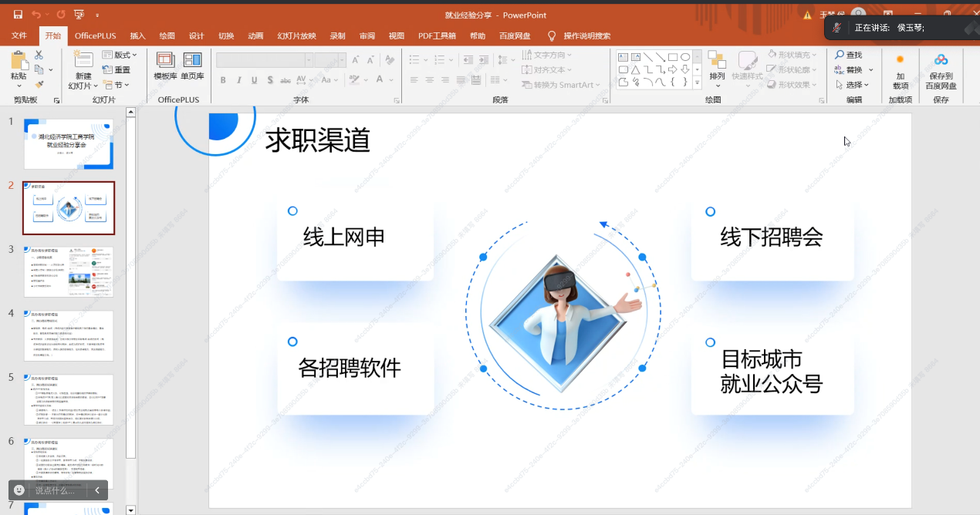Click the Save icon in quick access toolbar
The image size is (980, 515).
coord(18,15)
